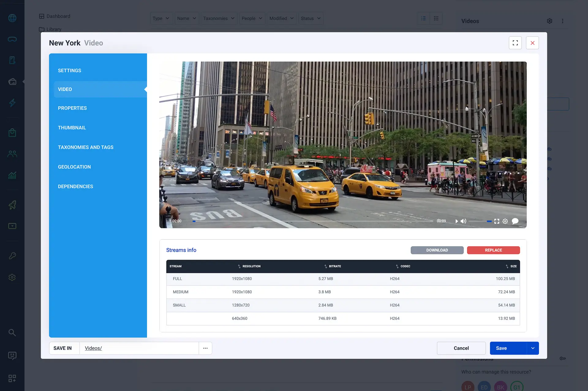Close the New York video dialog
Screen dimensions: 588x391
point(533,43)
